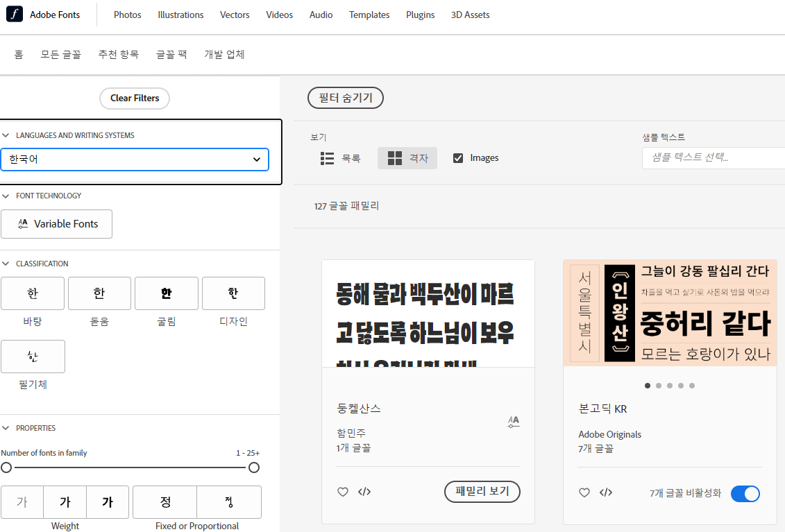Favorite 본고딕 KR with heart icon
Image resolution: width=785 pixels, height=532 pixels.
[584, 492]
